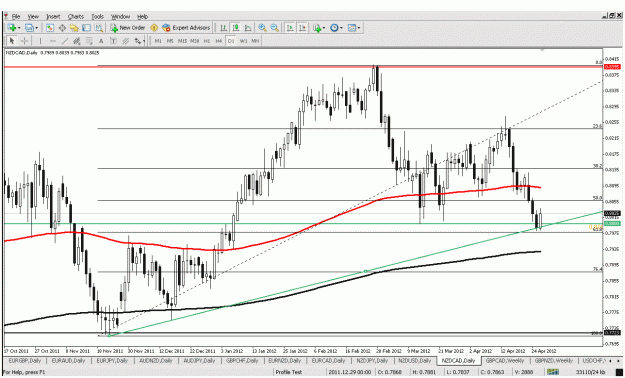Switch timeframe to M1
Image resolution: width=625 pixels, height=378 pixels.
click(158, 41)
